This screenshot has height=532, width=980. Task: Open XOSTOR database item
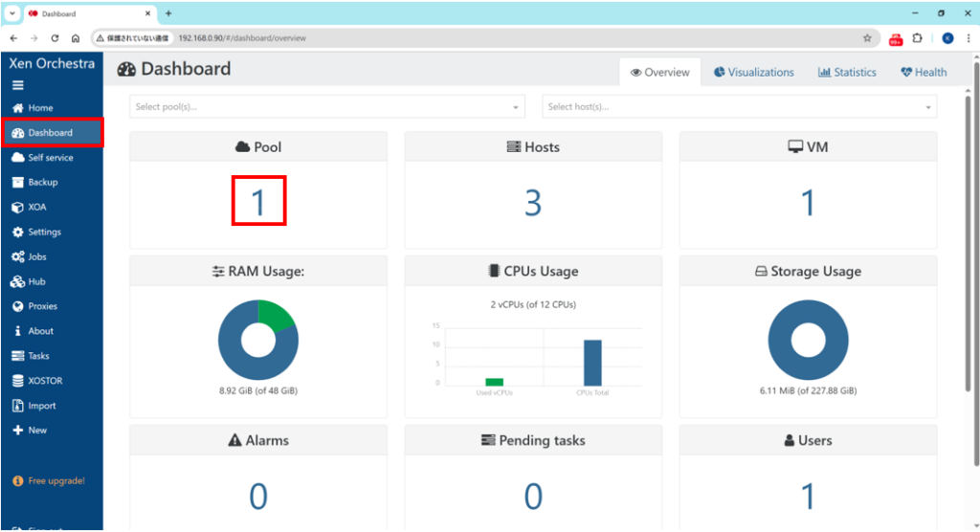(x=17, y=381)
